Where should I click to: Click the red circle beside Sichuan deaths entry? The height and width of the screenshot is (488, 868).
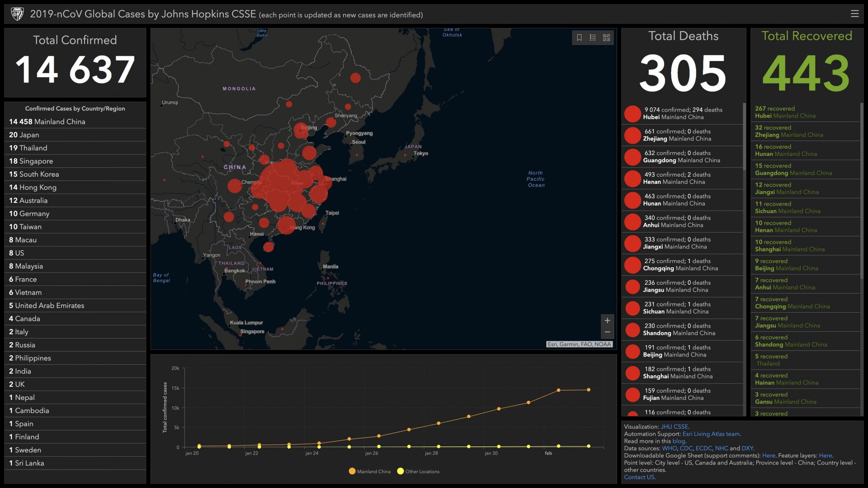(x=632, y=308)
